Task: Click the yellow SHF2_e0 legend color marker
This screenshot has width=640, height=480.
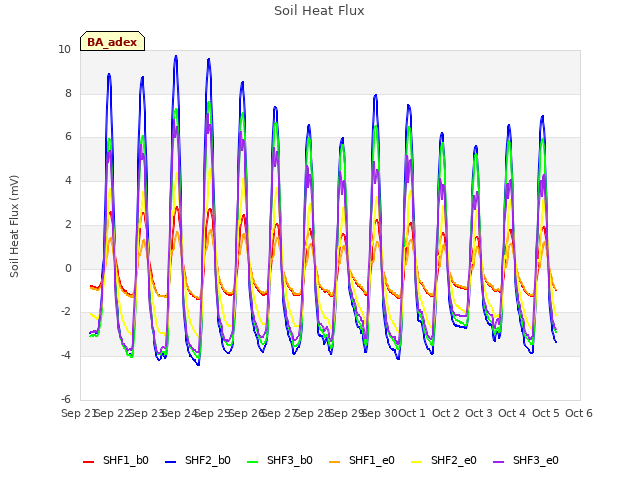Action: coord(416,462)
